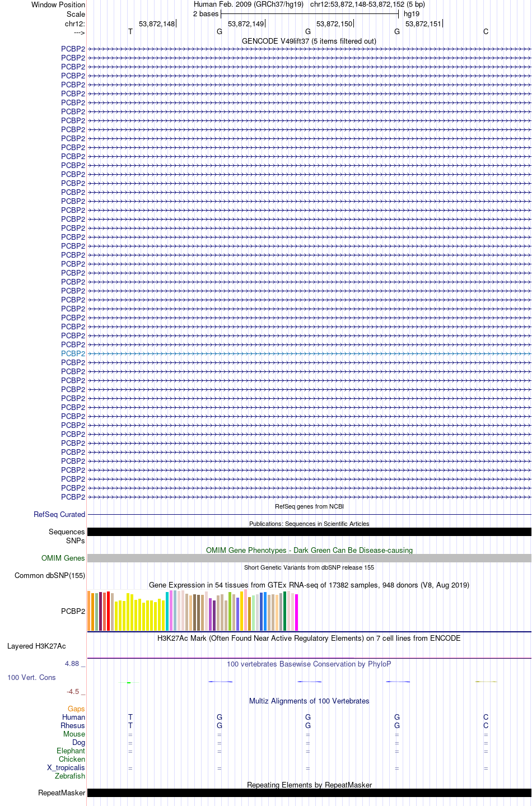Click the 2 bases scale bar
The image size is (532, 806).
click(309, 14)
